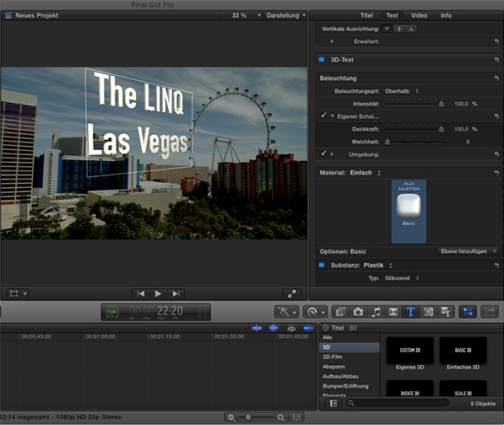The width and height of the screenshot is (504, 425).
Task: Select the Alle titles category
Action: pos(350,337)
